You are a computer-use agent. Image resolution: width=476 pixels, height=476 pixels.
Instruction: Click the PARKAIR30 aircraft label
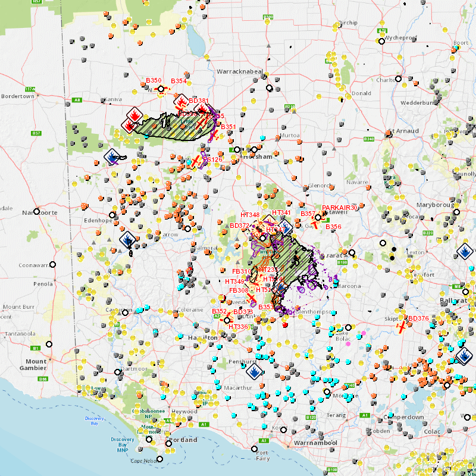339,208
